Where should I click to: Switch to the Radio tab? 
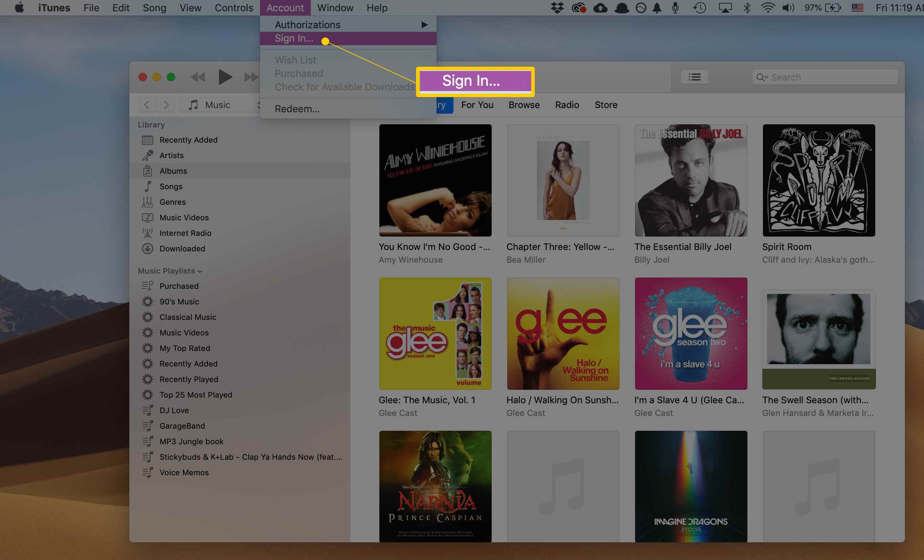click(567, 105)
